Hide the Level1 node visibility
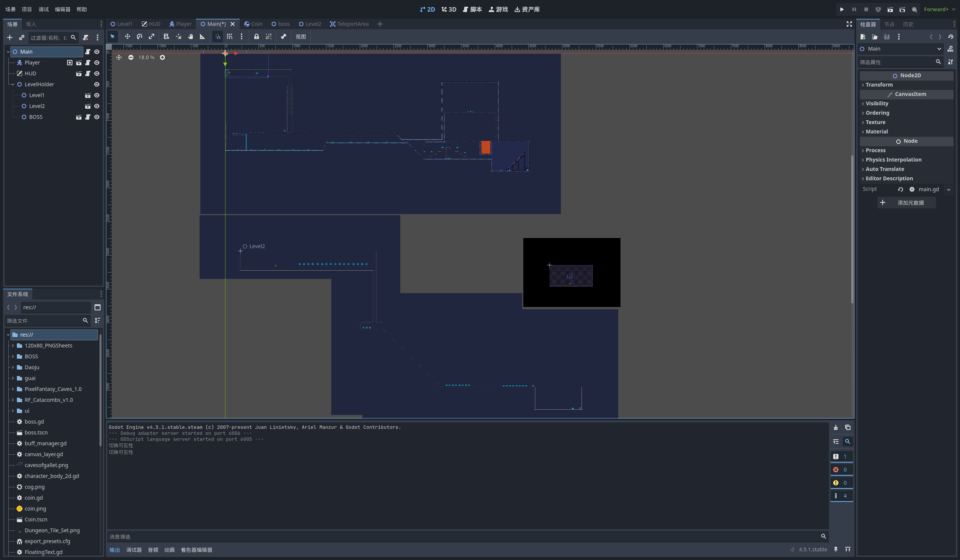This screenshot has width=960, height=560. coord(97,95)
